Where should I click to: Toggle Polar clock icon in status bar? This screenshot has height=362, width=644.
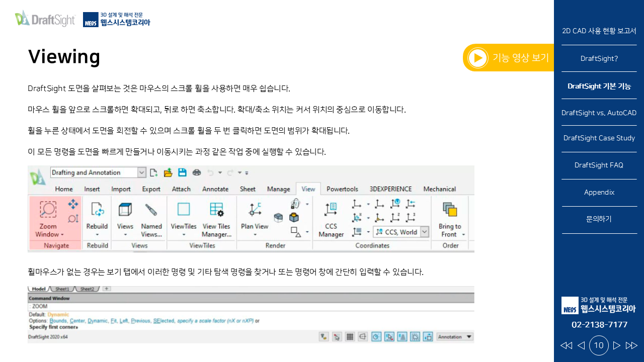click(x=376, y=337)
